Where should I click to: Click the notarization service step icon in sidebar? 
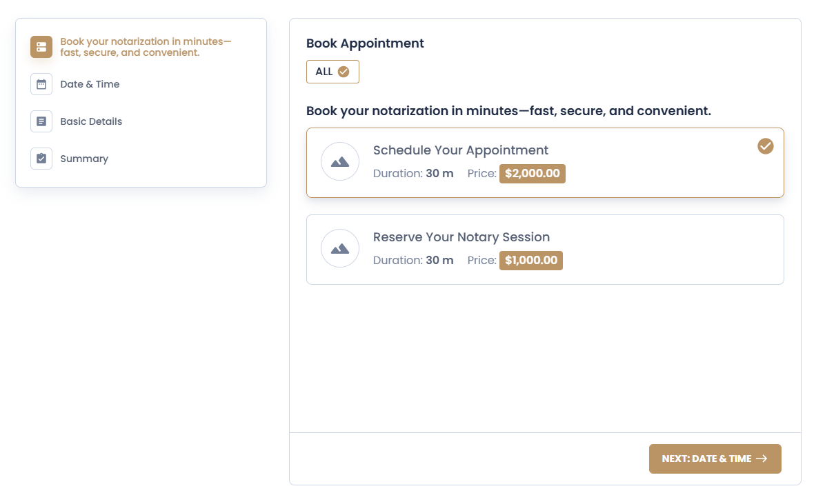point(41,47)
